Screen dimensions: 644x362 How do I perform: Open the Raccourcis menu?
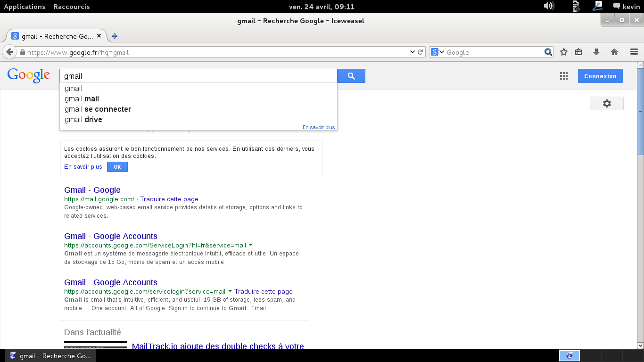tap(72, 7)
